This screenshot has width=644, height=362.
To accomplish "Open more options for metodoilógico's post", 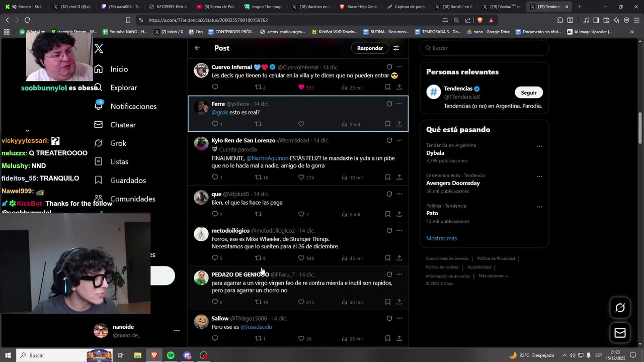I will [x=399, y=231].
